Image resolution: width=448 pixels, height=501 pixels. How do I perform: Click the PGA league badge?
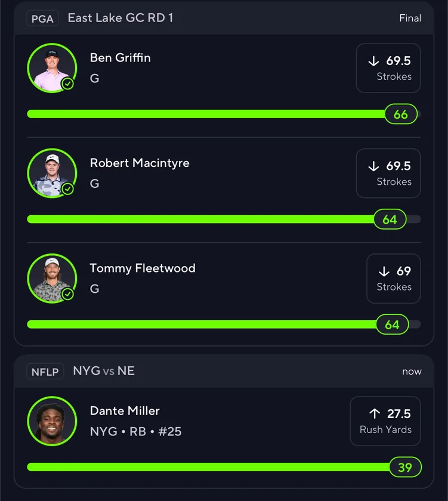[42, 18]
